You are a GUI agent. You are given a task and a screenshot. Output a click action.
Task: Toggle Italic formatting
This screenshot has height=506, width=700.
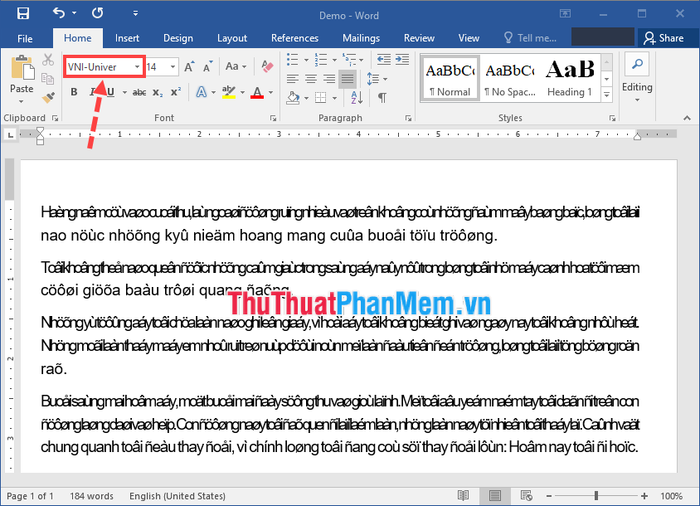pos(92,93)
